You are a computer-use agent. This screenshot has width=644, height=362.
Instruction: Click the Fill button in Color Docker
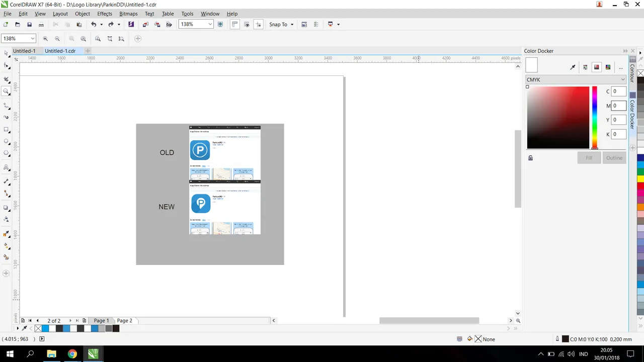[x=589, y=158]
